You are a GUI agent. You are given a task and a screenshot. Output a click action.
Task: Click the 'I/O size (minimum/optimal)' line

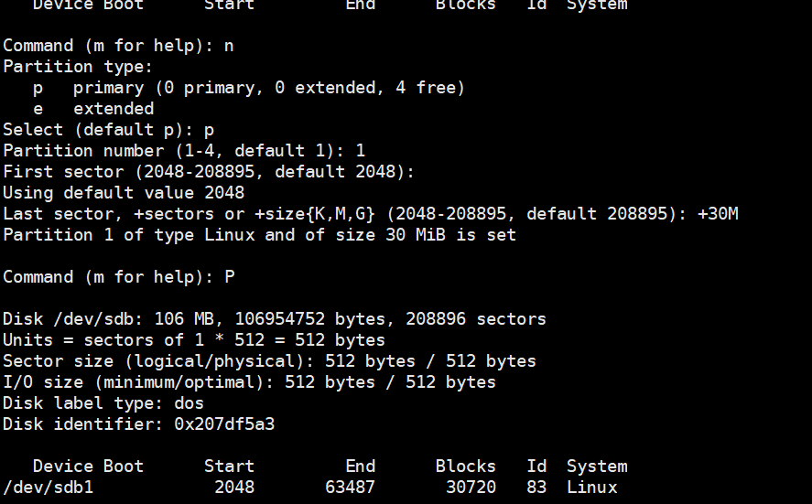(x=249, y=382)
